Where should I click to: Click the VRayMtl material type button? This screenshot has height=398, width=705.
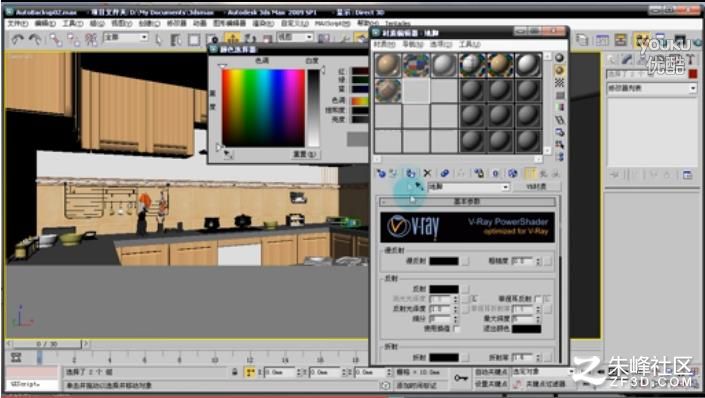click(x=536, y=187)
